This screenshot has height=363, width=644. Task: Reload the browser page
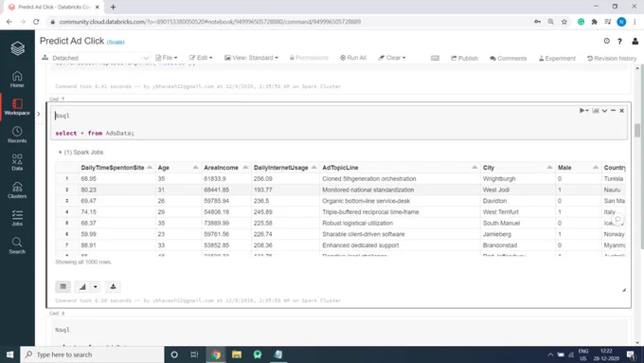(x=36, y=22)
